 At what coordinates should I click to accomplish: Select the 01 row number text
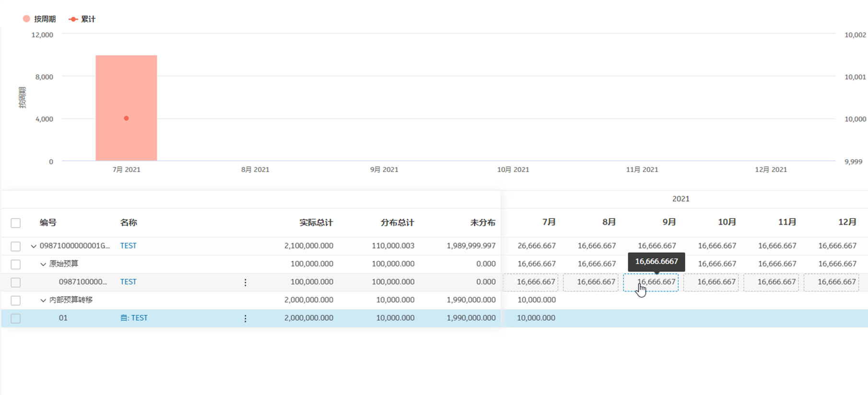63,318
